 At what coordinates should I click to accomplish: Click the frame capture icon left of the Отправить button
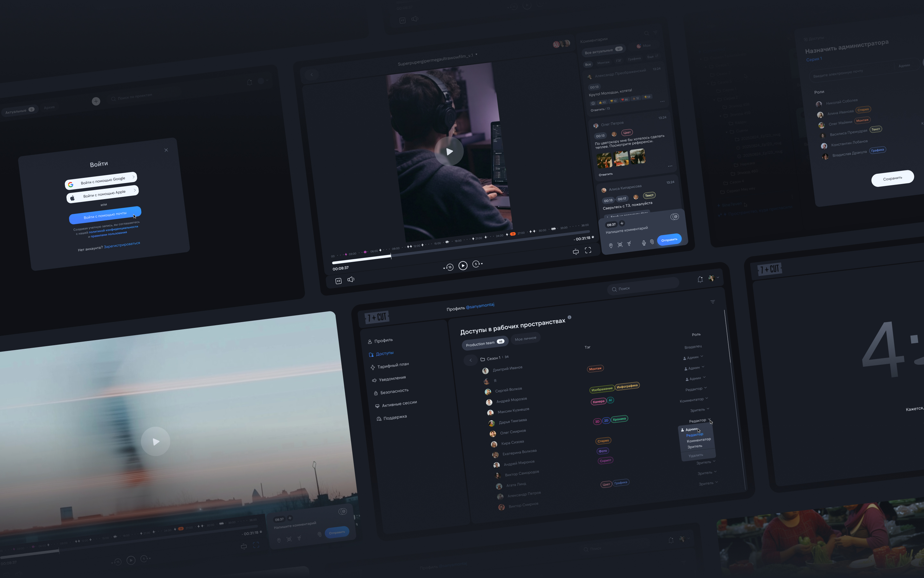coord(620,245)
